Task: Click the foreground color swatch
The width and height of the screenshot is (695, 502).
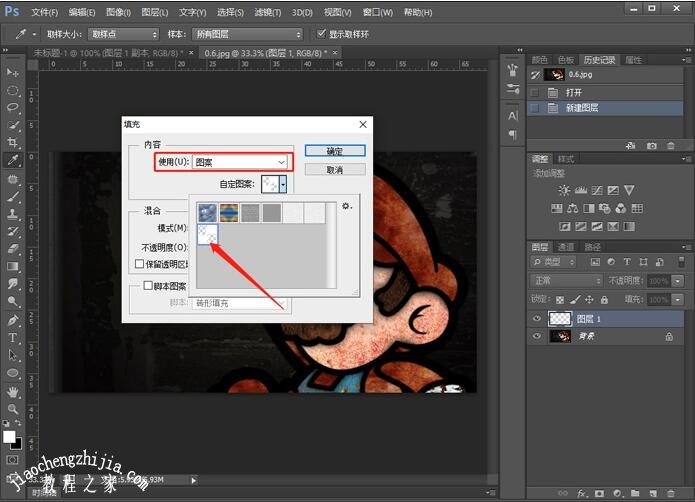Action: pyautogui.click(x=10, y=437)
